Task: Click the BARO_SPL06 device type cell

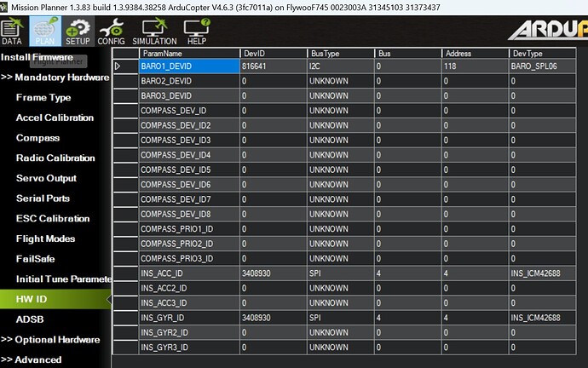Action: 542,66
